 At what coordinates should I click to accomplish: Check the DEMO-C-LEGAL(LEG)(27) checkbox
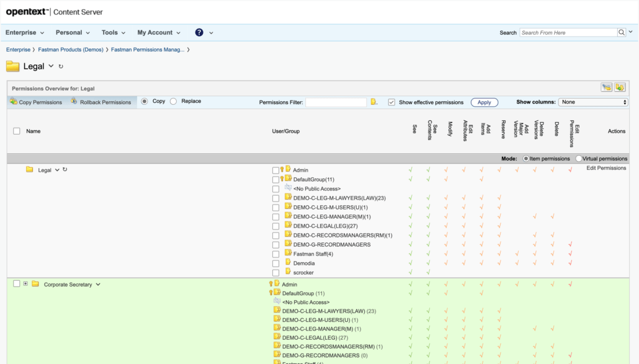276,226
